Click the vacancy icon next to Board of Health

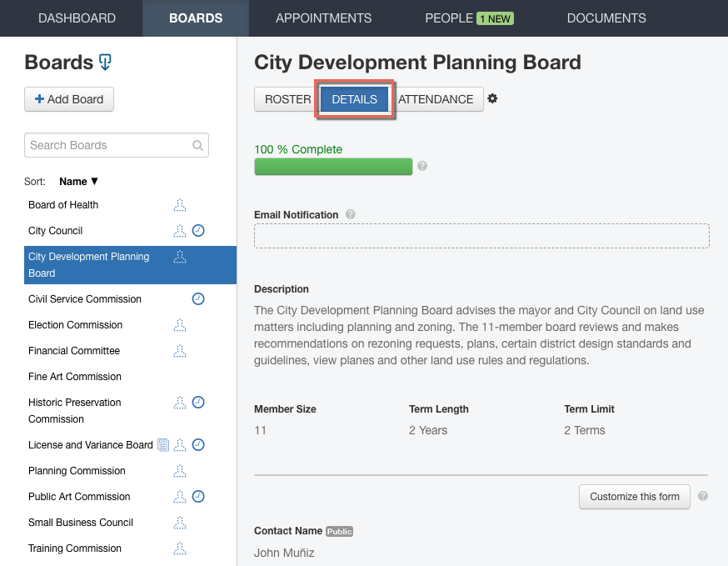point(181,204)
